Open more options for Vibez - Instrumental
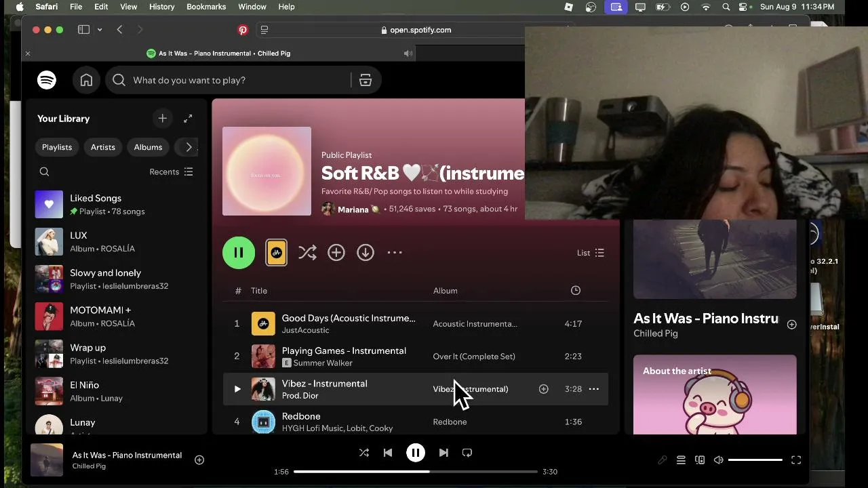Image resolution: width=868 pixels, height=488 pixels. (x=594, y=389)
